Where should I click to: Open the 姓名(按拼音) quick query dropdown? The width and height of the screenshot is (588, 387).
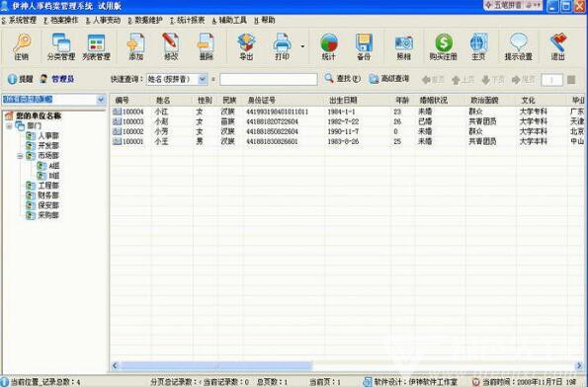coord(203,79)
